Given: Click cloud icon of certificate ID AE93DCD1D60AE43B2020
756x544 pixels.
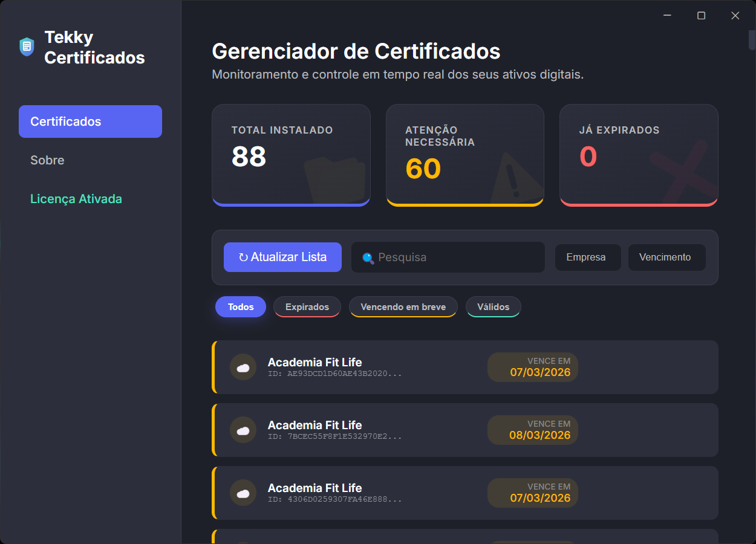Looking at the screenshot, I should click(243, 367).
